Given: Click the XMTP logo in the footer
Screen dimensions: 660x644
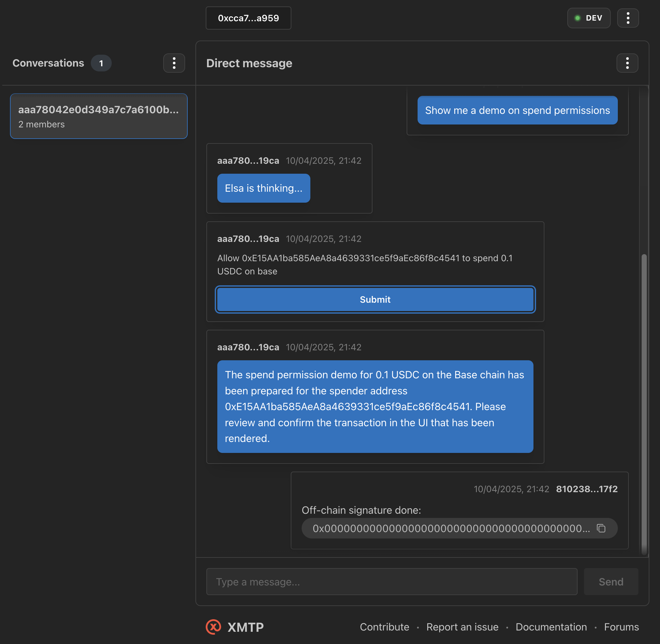Looking at the screenshot, I should pos(213,627).
